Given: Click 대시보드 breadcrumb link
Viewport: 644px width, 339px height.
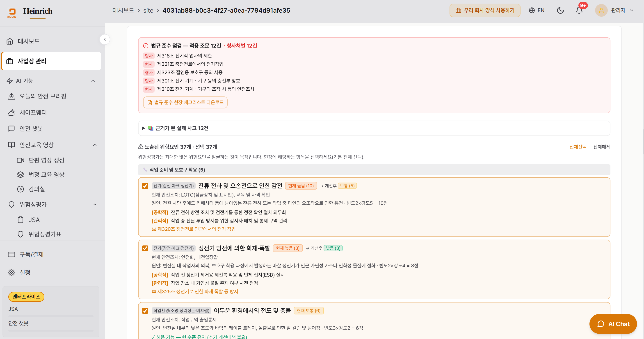Looking at the screenshot, I should [123, 10].
